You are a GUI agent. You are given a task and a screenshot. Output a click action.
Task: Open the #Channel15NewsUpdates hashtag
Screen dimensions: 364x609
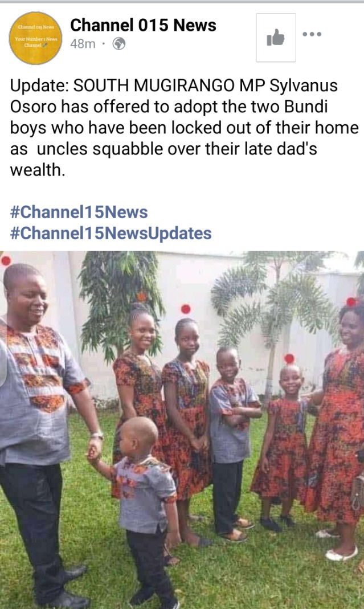click(111, 233)
